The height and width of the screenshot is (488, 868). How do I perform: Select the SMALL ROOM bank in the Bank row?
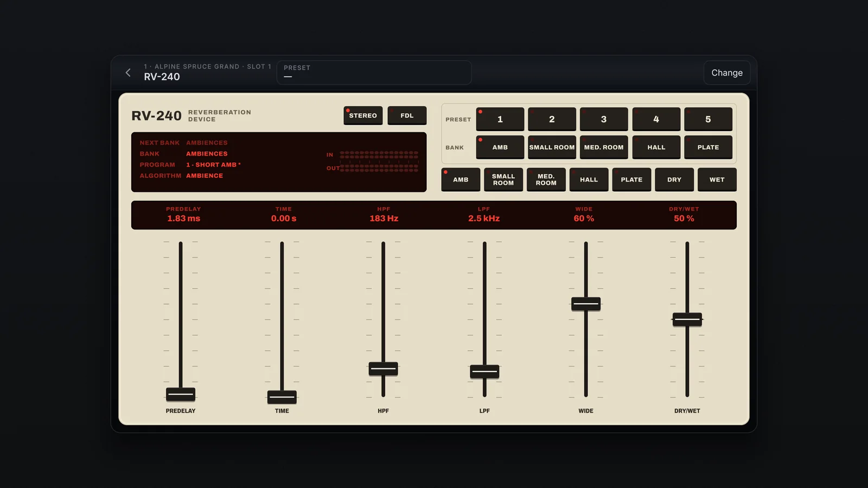coord(552,147)
